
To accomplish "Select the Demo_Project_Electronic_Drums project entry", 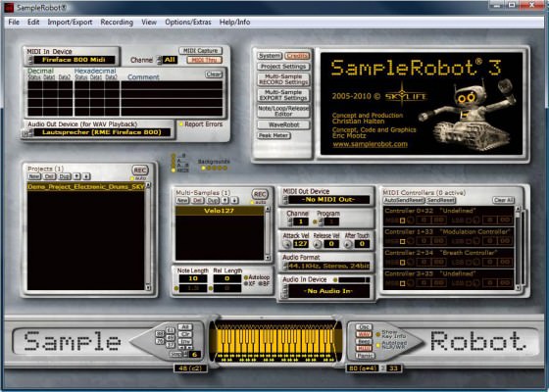I will point(86,186).
